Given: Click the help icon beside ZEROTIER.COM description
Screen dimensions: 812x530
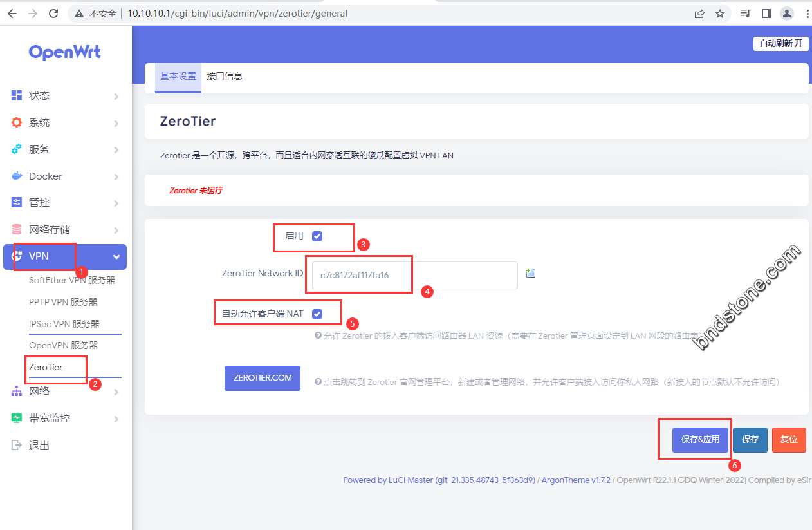Looking at the screenshot, I should pyautogui.click(x=318, y=382).
